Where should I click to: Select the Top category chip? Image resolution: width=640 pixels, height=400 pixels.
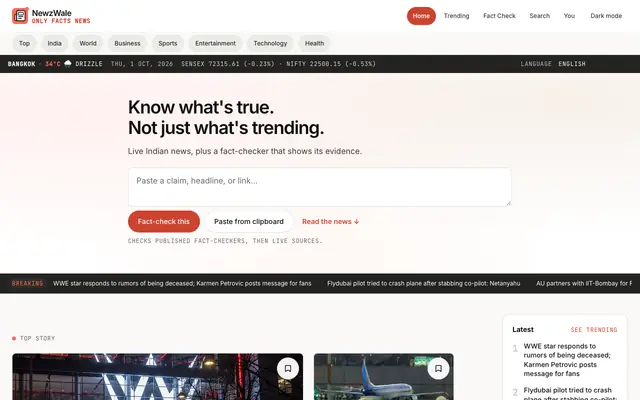[x=24, y=43]
